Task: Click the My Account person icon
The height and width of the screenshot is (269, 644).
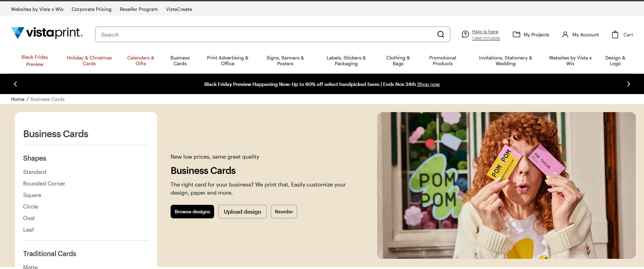Action: (565, 34)
